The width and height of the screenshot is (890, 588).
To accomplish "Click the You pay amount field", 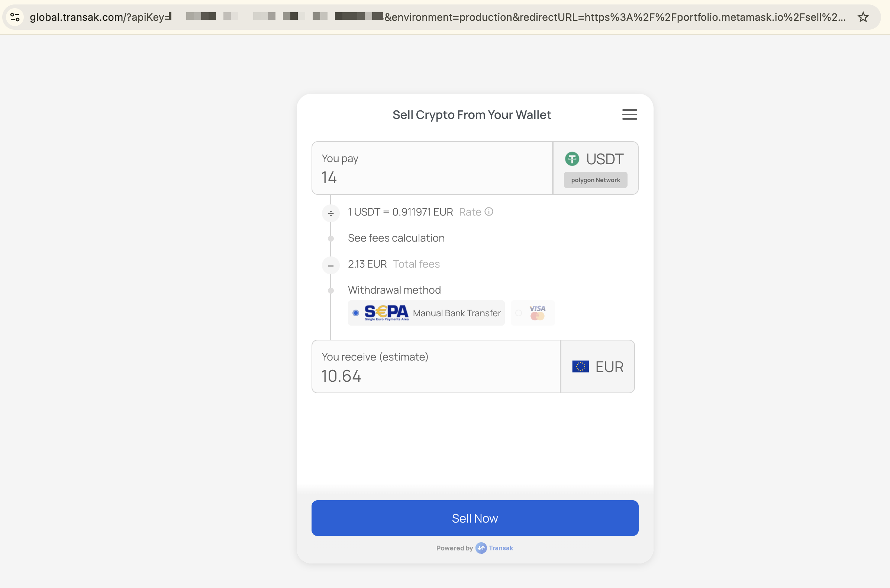I will pyautogui.click(x=431, y=177).
